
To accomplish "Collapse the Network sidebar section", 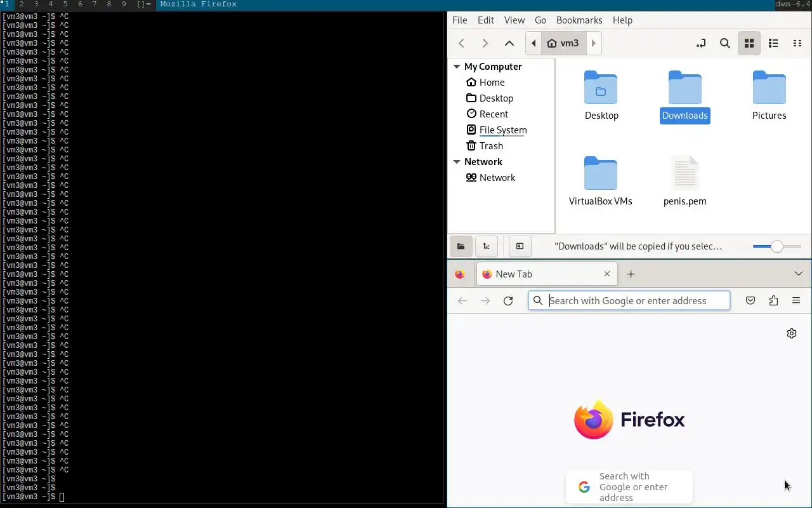I will click(x=457, y=162).
